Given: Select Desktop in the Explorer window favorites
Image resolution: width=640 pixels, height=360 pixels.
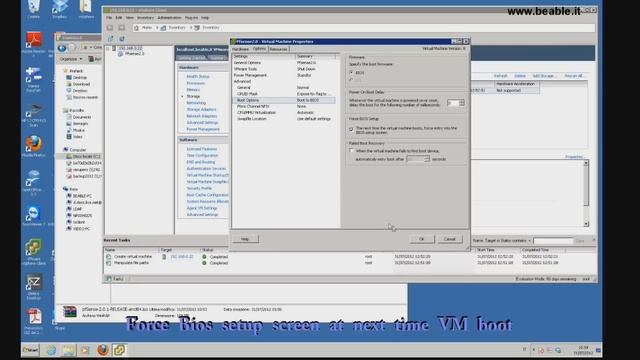Looking at the screenshot, I should click(80, 78).
